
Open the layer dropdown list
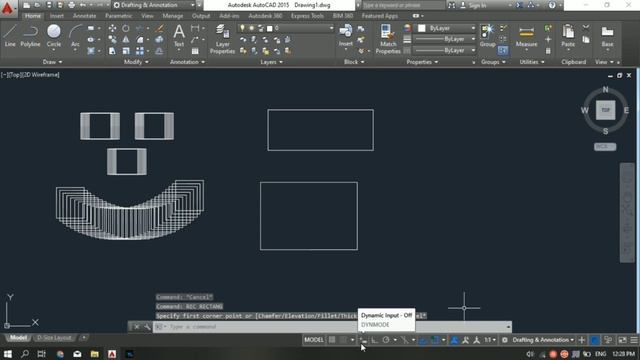[331, 28]
